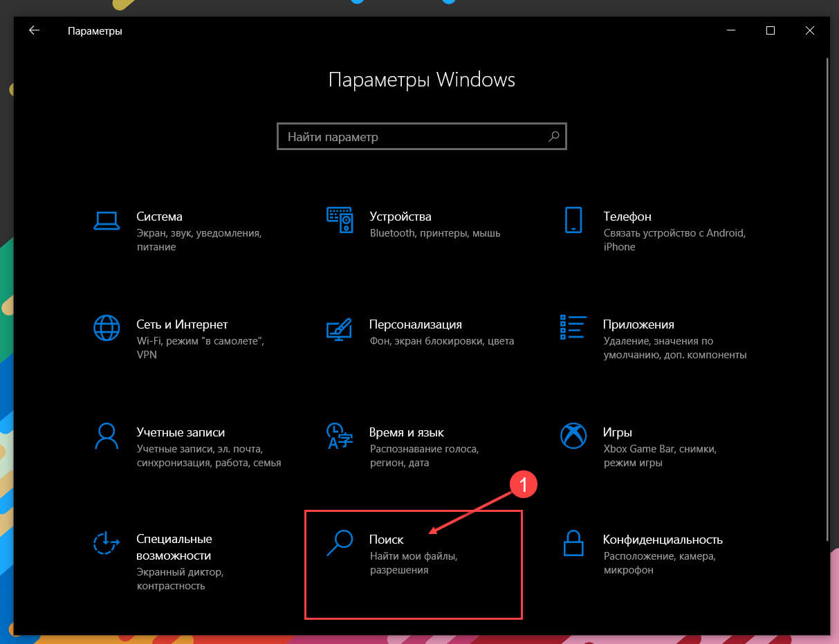Open the 'Конфиденциальность' category label
839x644 pixels.
tap(663, 540)
